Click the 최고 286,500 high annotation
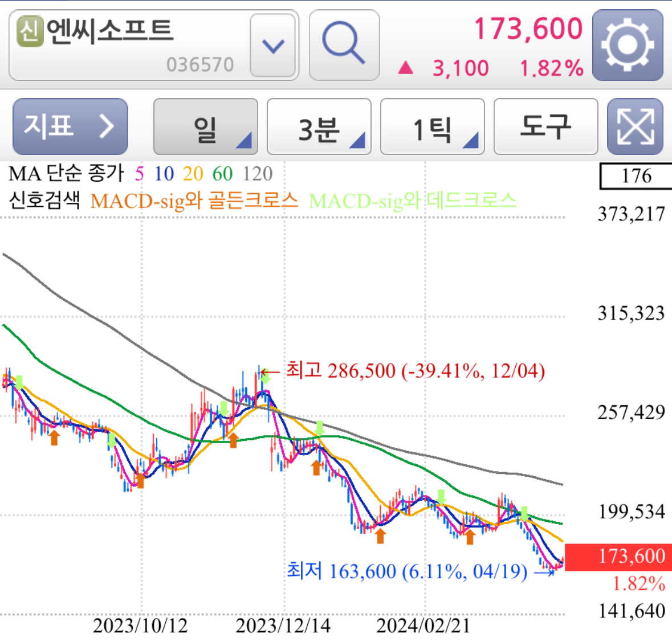 tap(416, 370)
